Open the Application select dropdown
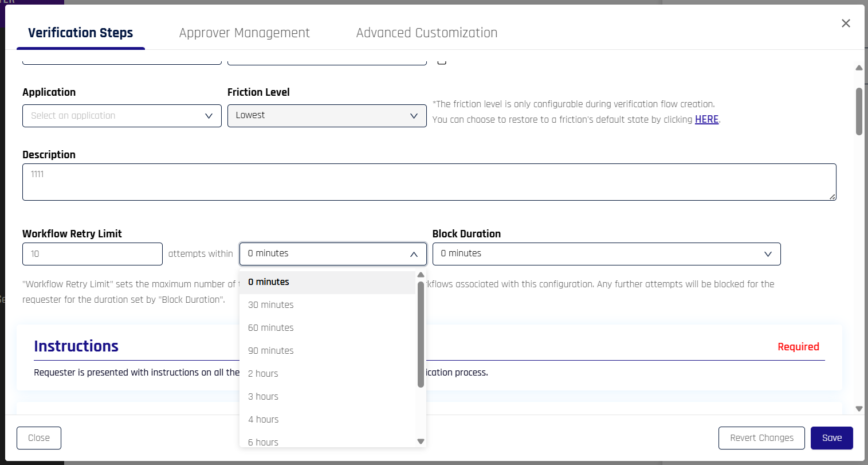The height and width of the screenshot is (465, 868). [122, 116]
